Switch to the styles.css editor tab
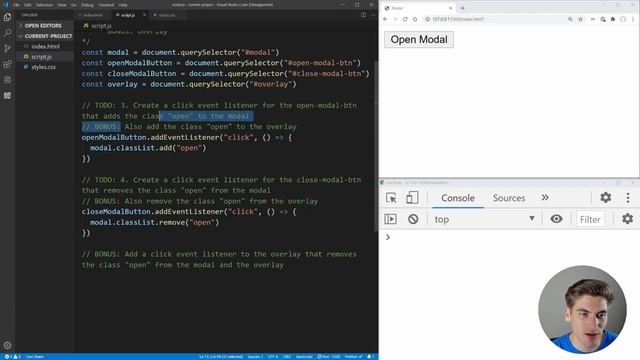 pyautogui.click(x=166, y=15)
